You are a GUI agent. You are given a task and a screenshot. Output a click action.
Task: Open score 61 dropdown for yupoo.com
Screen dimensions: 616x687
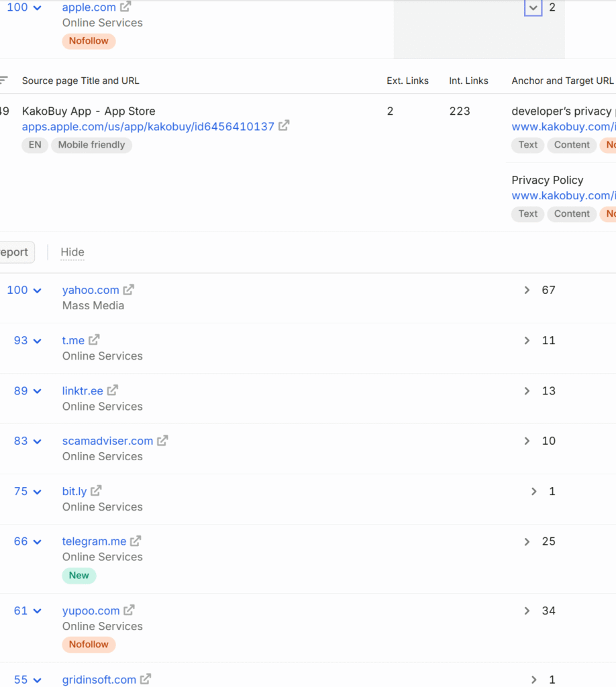pyautogui.click(x=37, y=611)
